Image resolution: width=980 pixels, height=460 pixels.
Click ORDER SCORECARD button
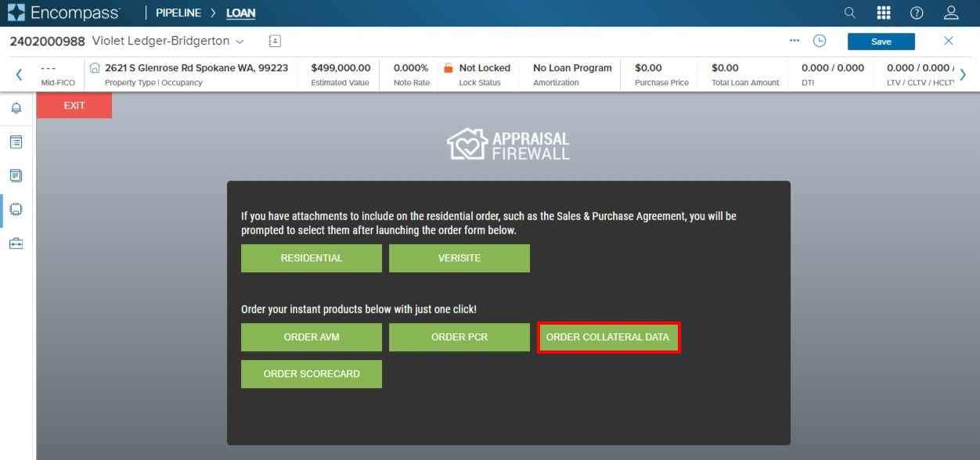click(x=312, y=374)
